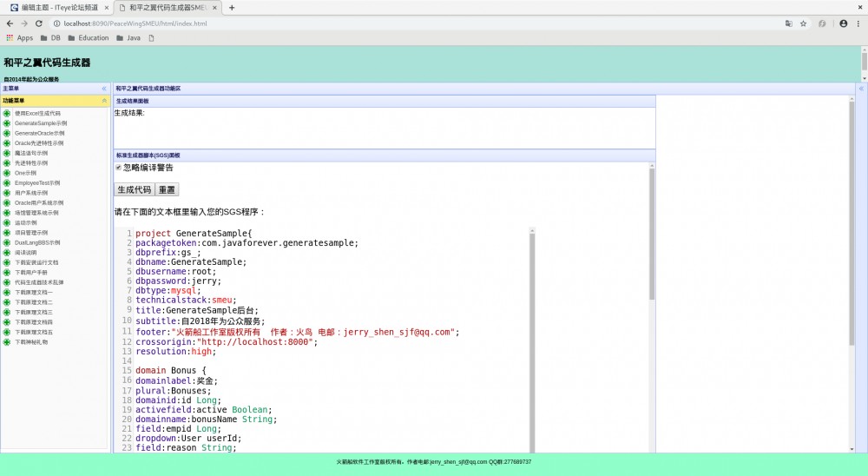The image size is (868, 476).
Task: Collapse the right side panel arrow
Action: pyautogui.click(x=861, y=89)
